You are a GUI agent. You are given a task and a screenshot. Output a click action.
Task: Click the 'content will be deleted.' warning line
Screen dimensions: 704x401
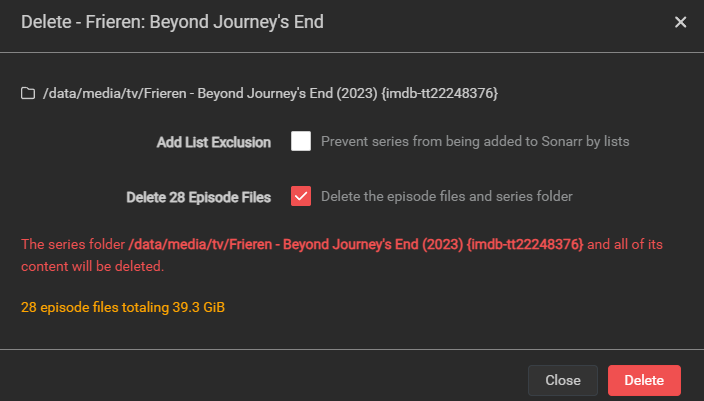pyautogui.click(x=92, y=266)
